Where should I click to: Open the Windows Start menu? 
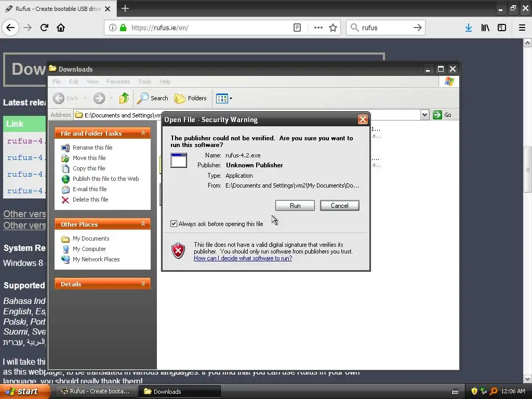coord(25,392)
